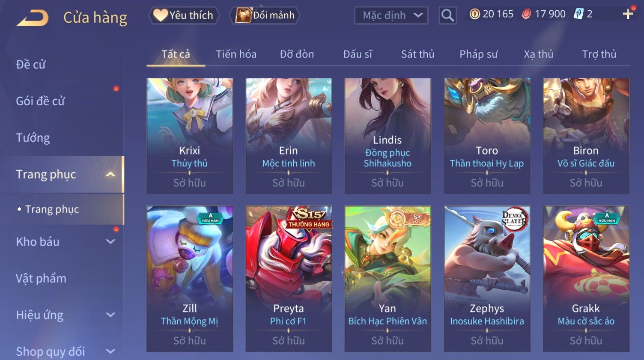Tap the red gem currency icon
The height and width of the screenshot is (360, 644).
(x=526, y=14)
